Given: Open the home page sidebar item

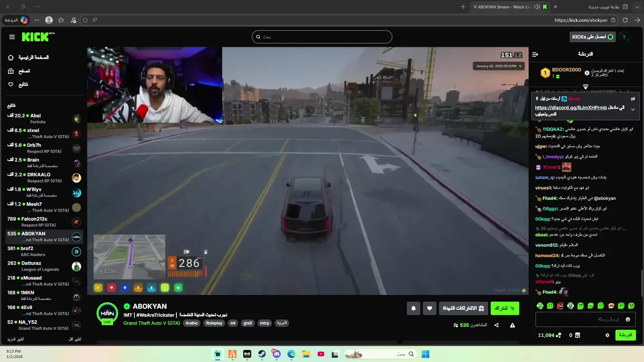Looking at the screenshot, I should 28,57.
